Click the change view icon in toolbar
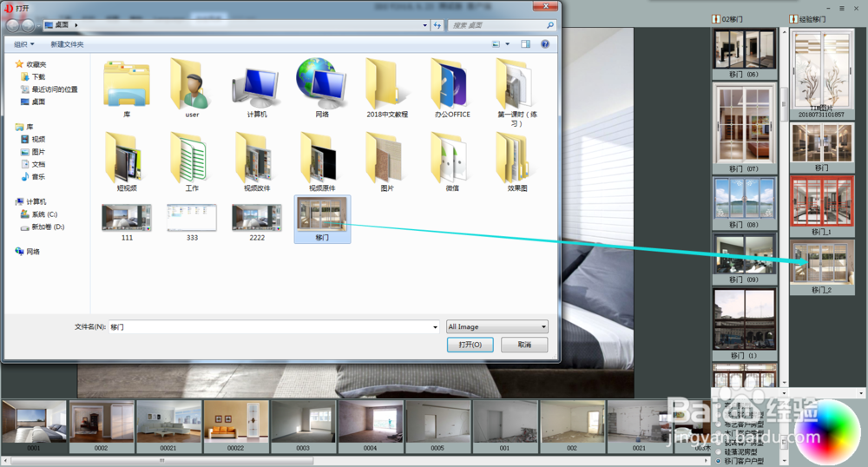 click(496, 43)
